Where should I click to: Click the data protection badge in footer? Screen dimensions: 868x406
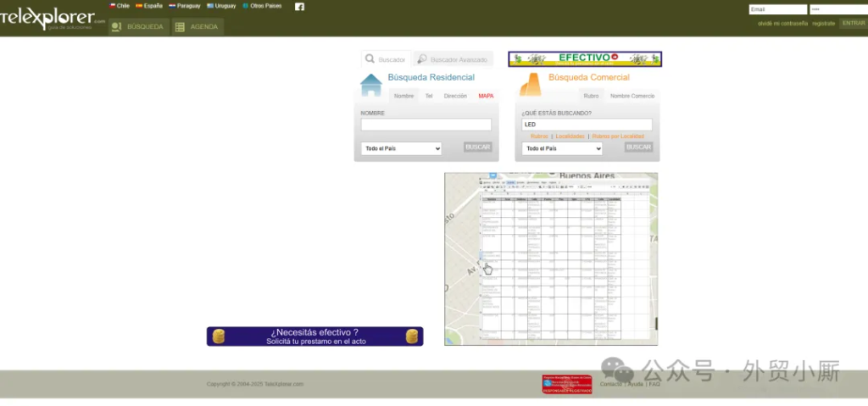click(x=567, y=384)
